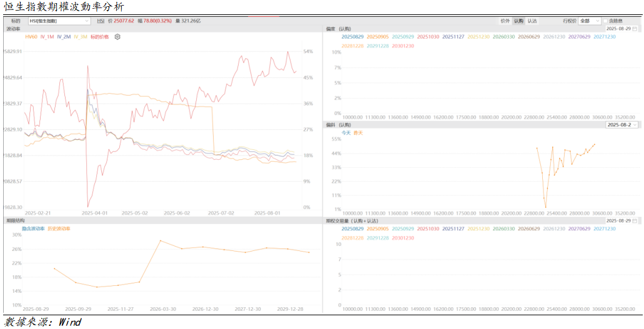This screenshot has height=329, width=644.
Task: Open the calendar icon in the 偏度 panel
Action: coord(635,29)
